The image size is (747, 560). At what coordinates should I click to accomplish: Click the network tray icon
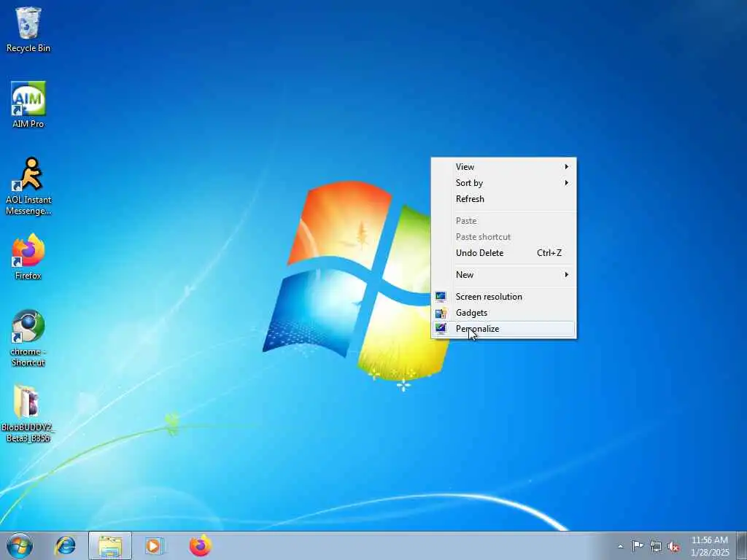(656, 547)
